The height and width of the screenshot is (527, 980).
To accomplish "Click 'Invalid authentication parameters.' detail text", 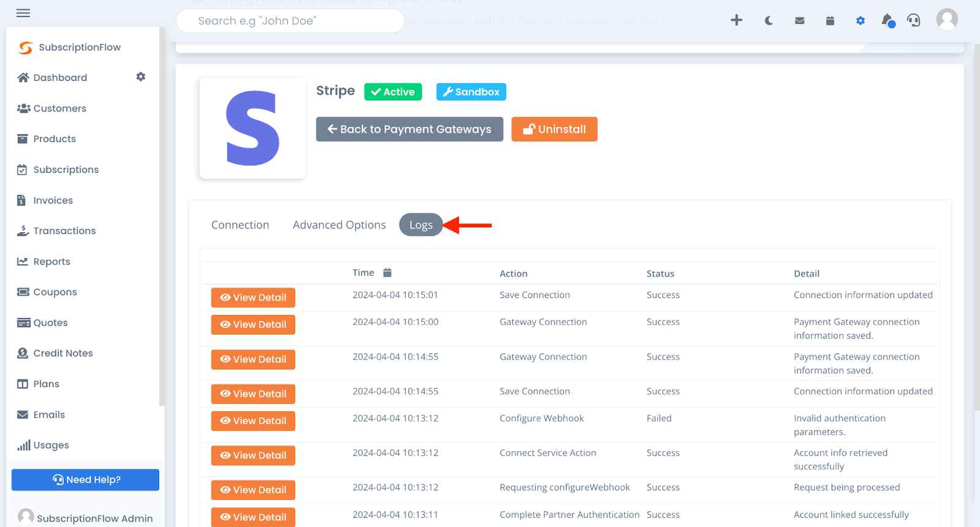I will click(x=840, y=425).
